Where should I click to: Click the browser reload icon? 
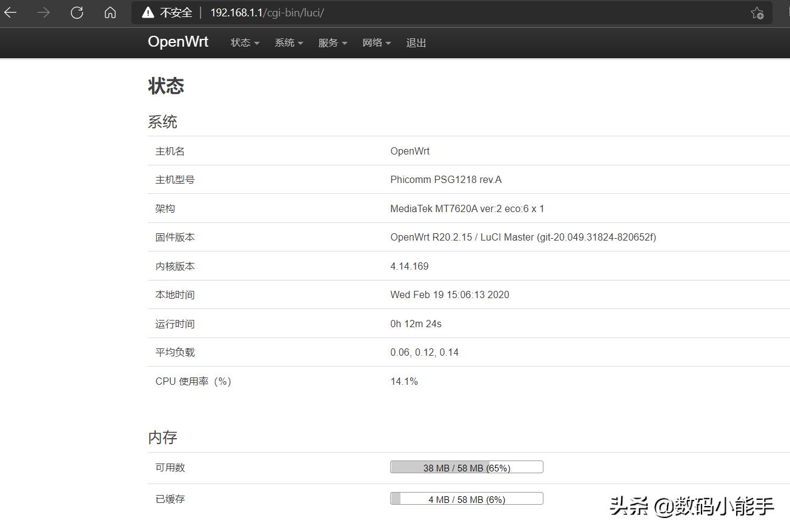point(77,12)
